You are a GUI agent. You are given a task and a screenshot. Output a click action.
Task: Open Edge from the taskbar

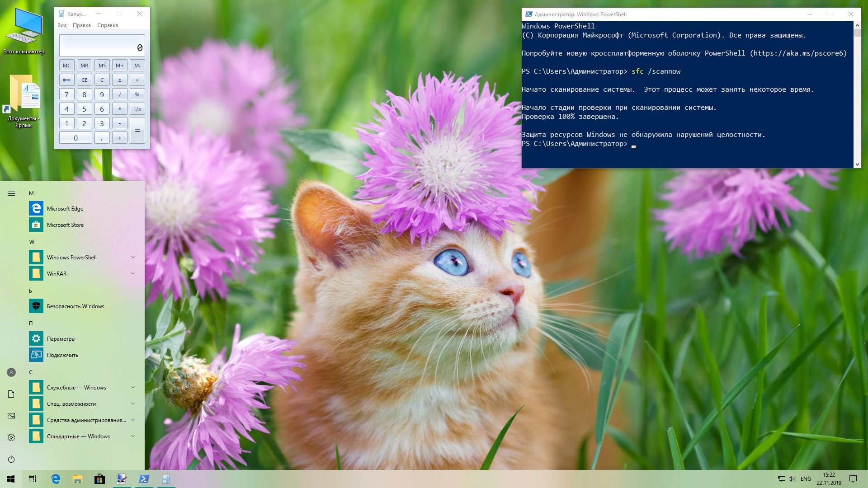click(56, 479)
